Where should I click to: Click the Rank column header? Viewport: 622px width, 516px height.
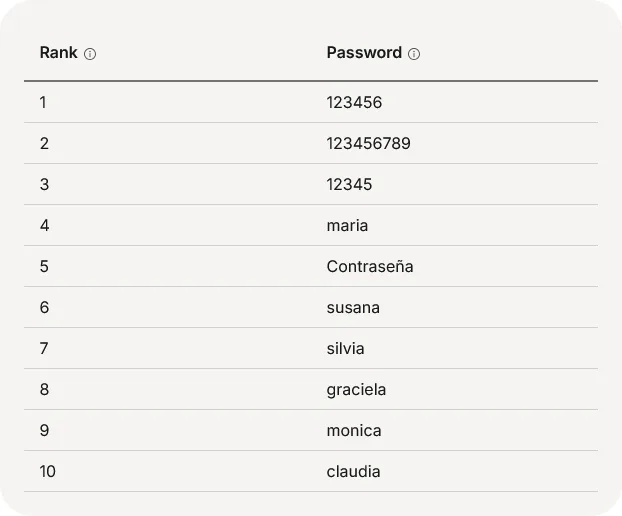(x=59, y=53)
